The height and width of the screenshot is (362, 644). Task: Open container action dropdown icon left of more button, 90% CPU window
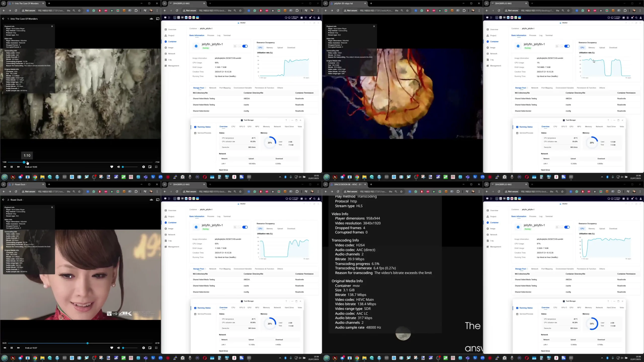pos(235,46)
